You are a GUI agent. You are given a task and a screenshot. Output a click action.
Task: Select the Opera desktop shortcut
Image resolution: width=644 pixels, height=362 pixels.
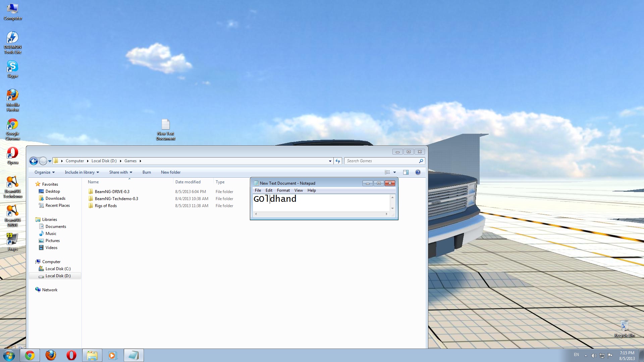click(13, 156)
